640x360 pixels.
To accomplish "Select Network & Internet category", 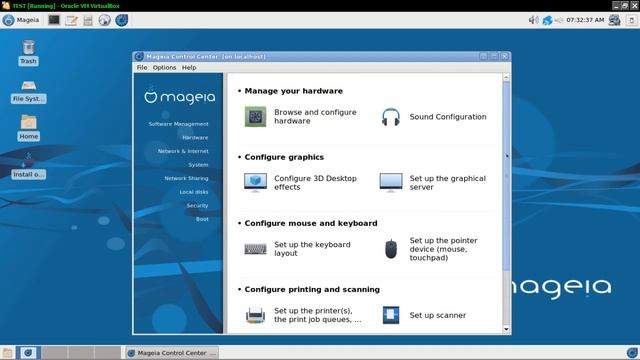I will click(183, 151).
